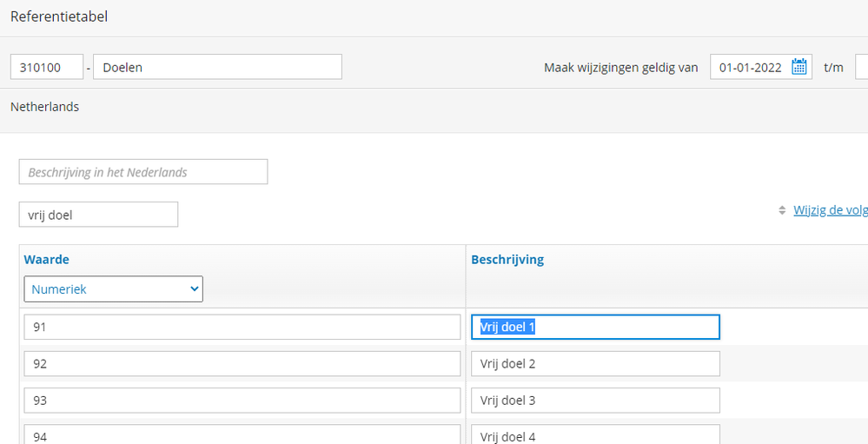Select the value field containing 92
Image resolution: width=868 pixels, height=444 pixels.
[x=242, y=364]
